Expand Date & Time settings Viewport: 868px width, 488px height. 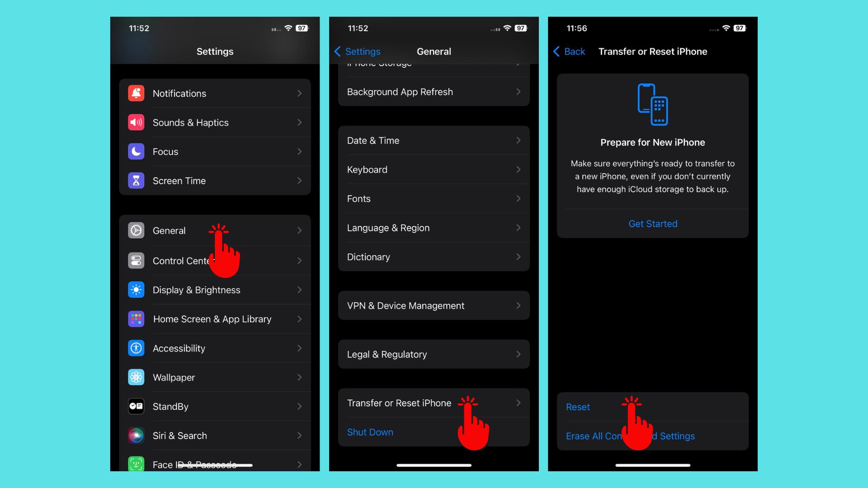[434, 141]
